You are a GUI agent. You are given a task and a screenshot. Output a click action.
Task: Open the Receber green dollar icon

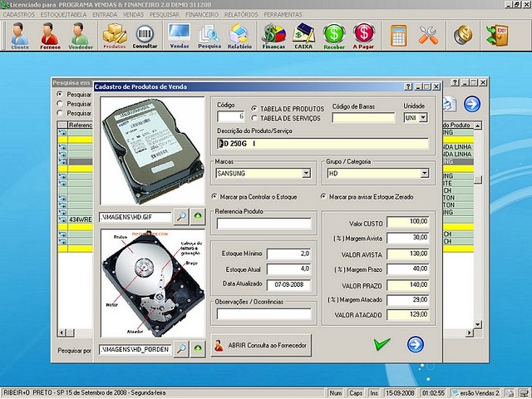tap(334, 35)
